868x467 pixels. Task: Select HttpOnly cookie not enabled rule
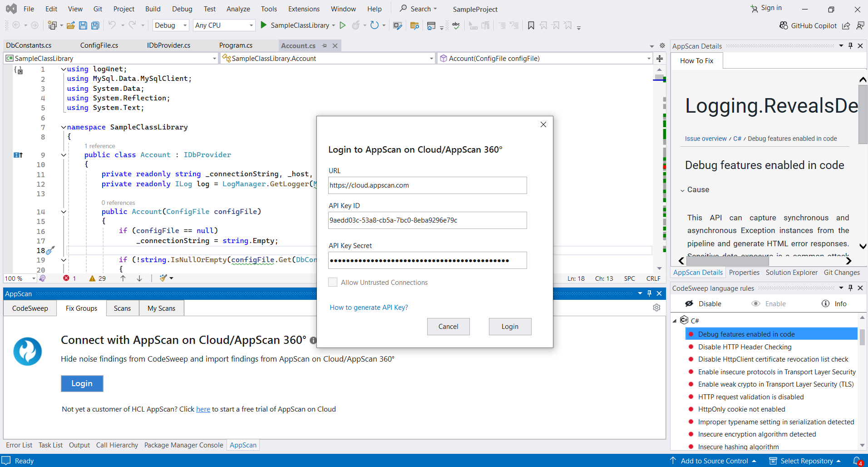point(741,409)
